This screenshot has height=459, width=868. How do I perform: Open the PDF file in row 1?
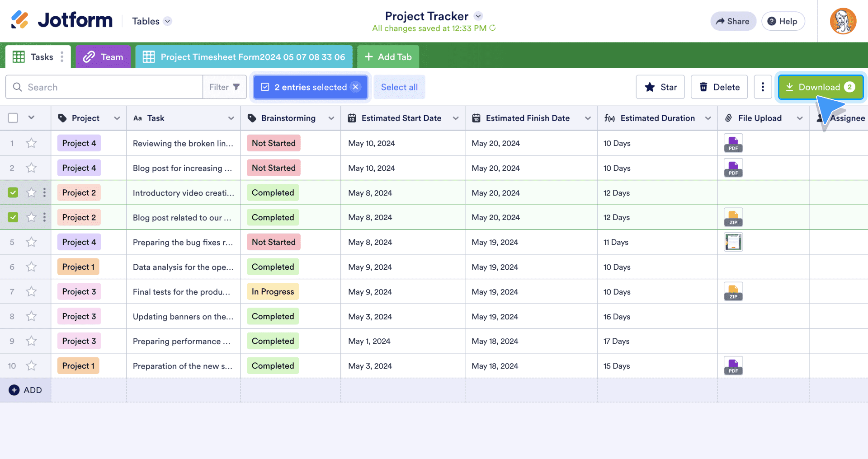pos(733,143)
